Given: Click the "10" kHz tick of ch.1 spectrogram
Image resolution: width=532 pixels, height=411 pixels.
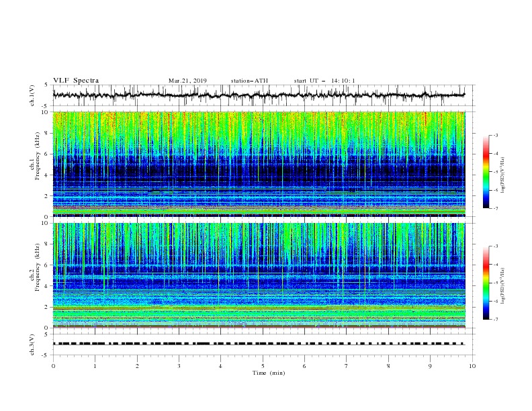Looking at the screenshot, I should point(46,112).
